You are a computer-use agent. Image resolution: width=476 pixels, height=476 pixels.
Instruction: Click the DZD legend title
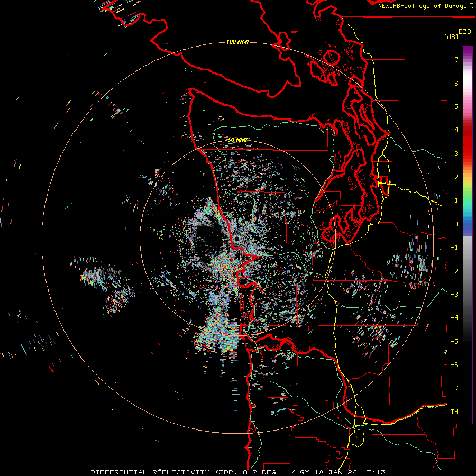(465, 32)
